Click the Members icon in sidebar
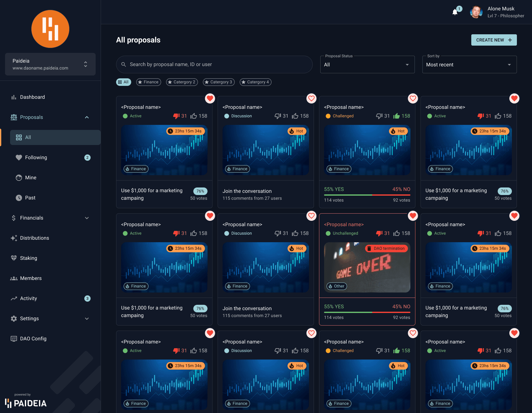The image size is (532, 413). pyautogui.click(x=14, y=278)
